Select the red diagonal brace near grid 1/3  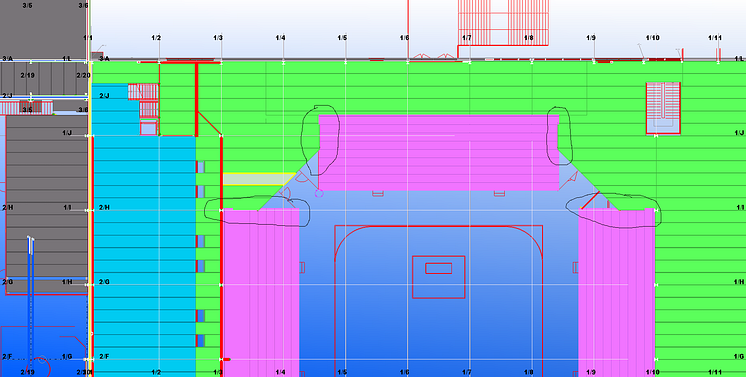click(209, 123)
